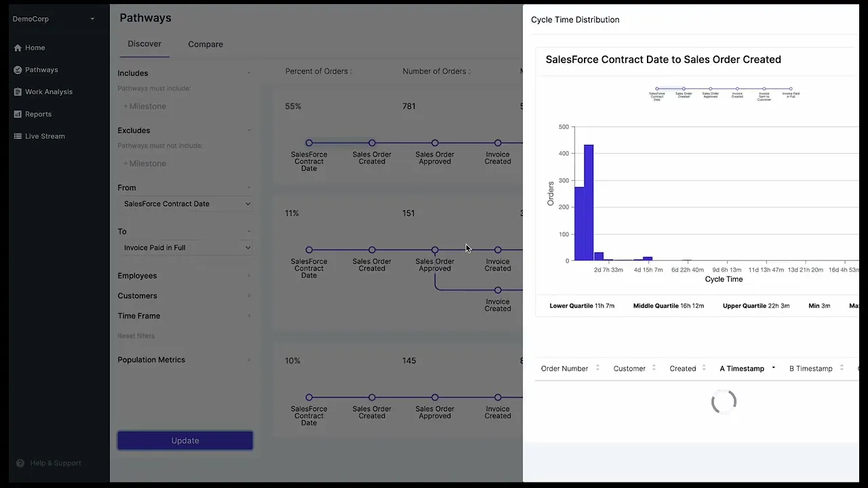Switch to the Compare tab
This screenshot has width=868, height=488.
coord(205,45)
